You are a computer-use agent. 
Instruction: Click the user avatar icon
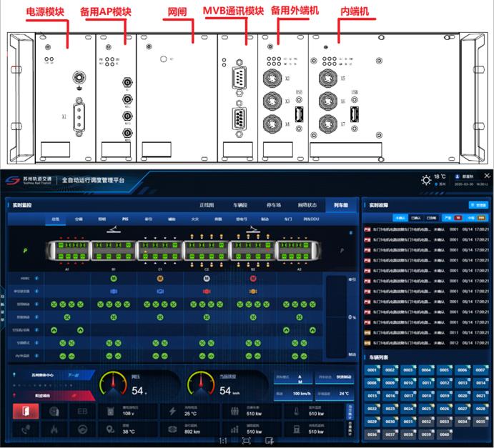click(x=457, y=176)
